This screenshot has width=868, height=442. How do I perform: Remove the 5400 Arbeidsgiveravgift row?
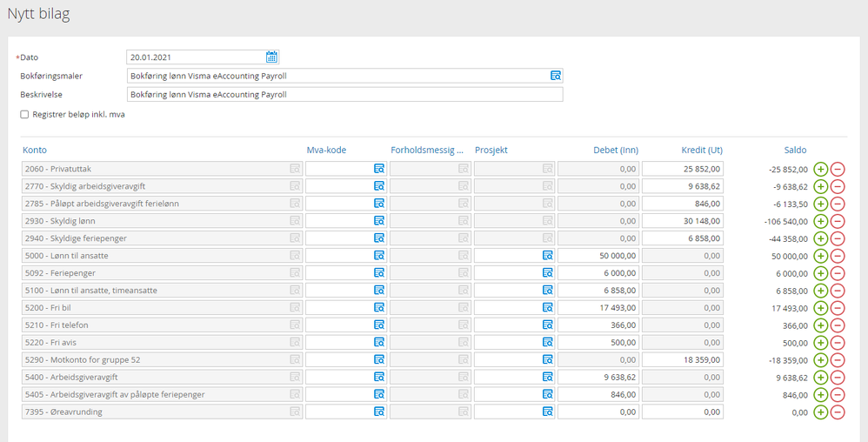(838, 378)
